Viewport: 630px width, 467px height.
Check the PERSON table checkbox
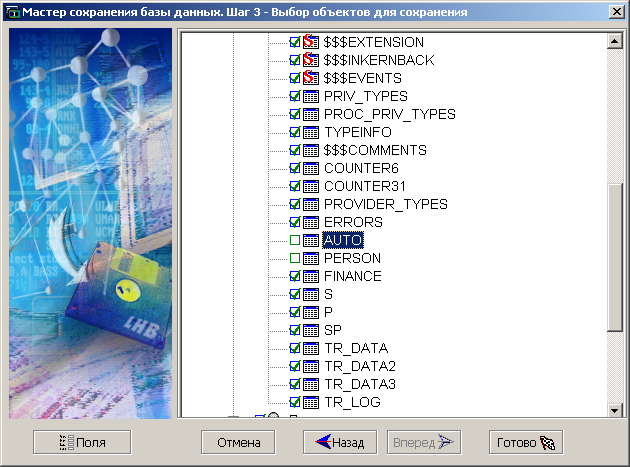click(294, 258)
